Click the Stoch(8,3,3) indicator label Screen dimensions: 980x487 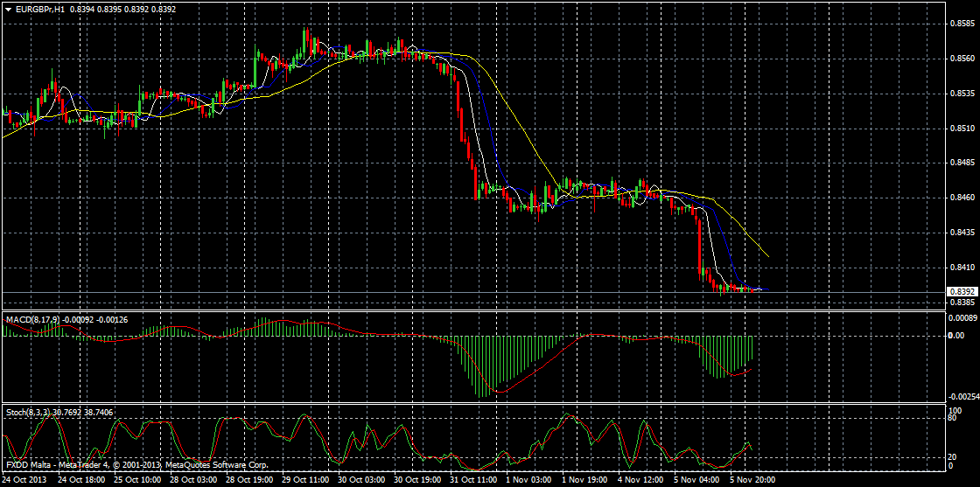(29, 411)
